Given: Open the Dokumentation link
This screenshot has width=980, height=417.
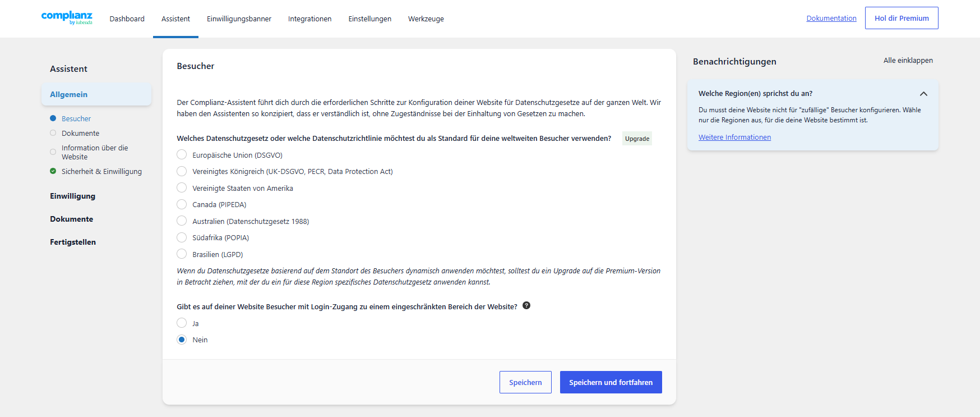Looking at the screenshot, I should 831,18.
